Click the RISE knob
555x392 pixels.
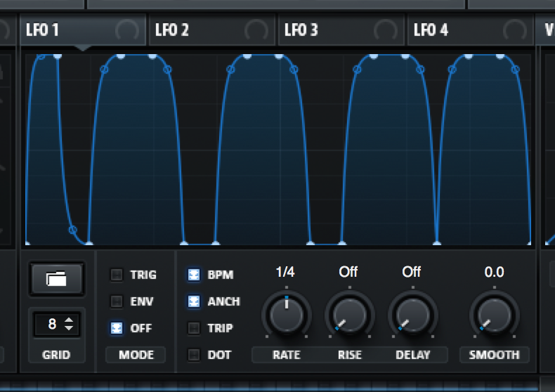[350, 315]
